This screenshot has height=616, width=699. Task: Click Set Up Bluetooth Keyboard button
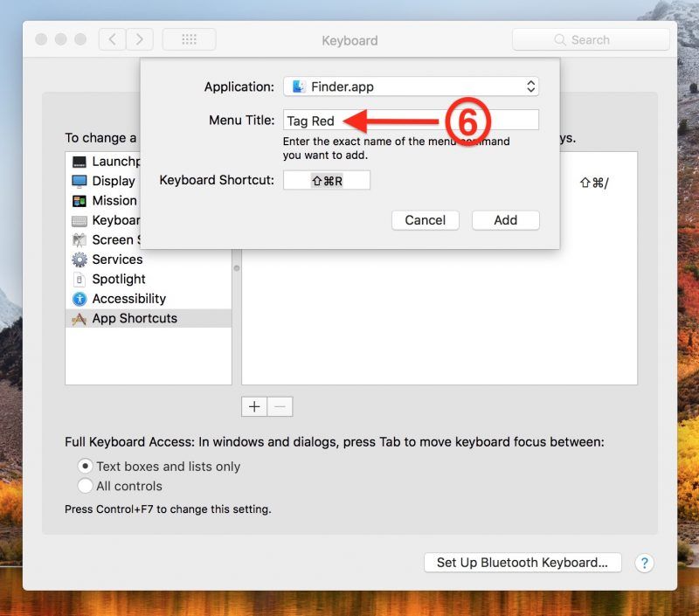(522, 563)
